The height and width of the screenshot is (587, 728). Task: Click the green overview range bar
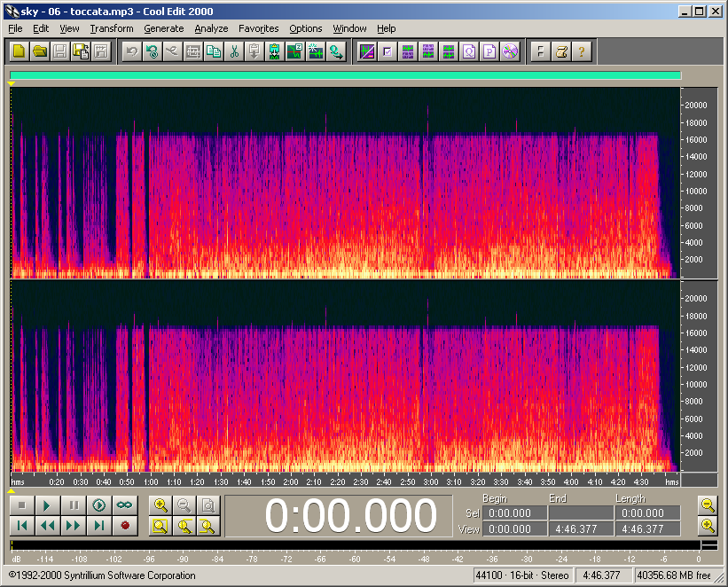[345, 76]
